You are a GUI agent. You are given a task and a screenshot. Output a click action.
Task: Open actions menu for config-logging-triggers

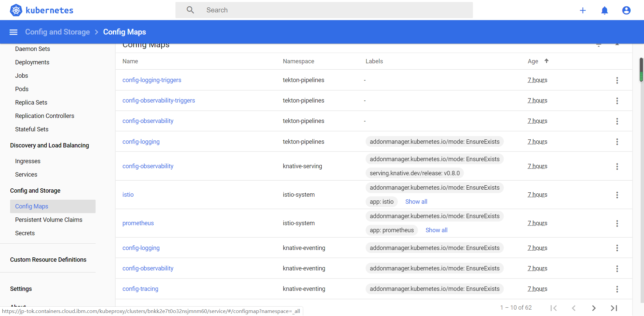point(617,80)
